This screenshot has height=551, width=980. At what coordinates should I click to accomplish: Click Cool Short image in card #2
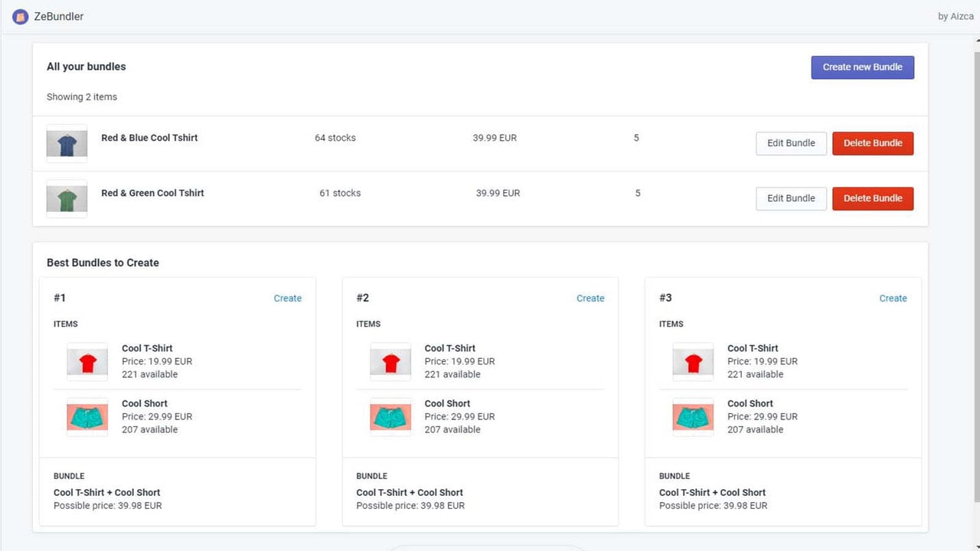point(390,417)
